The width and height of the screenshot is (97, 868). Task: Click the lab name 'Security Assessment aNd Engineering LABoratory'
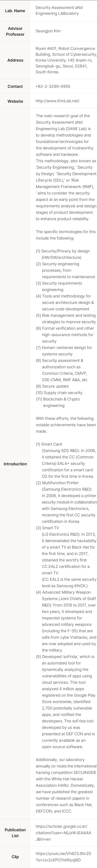(59, 10)
